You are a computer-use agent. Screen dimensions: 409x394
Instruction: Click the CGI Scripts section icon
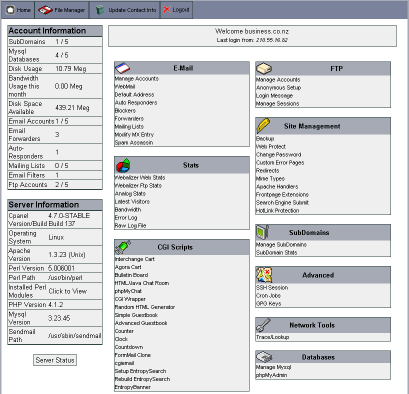point(123,247)
